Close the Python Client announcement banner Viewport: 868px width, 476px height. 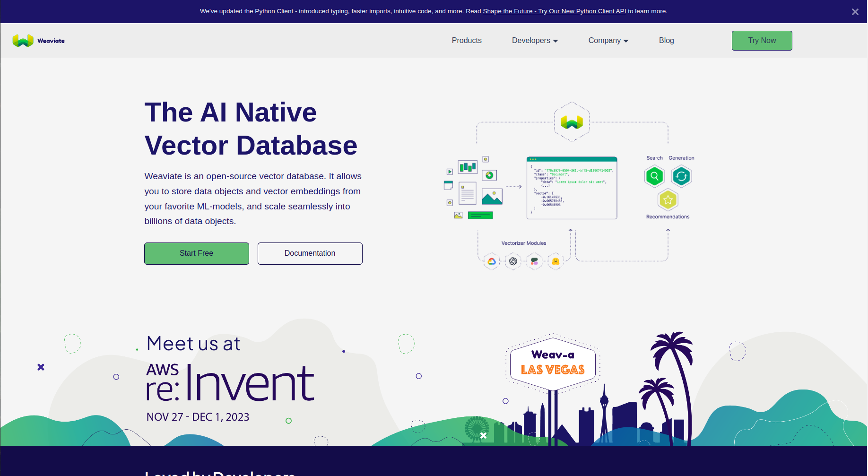tap(855, 12)
